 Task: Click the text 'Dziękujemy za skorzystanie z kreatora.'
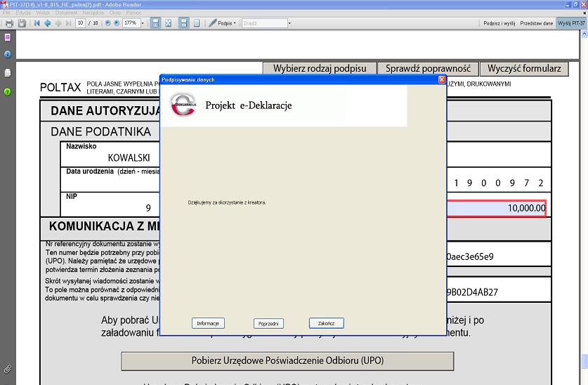(227, 202)
